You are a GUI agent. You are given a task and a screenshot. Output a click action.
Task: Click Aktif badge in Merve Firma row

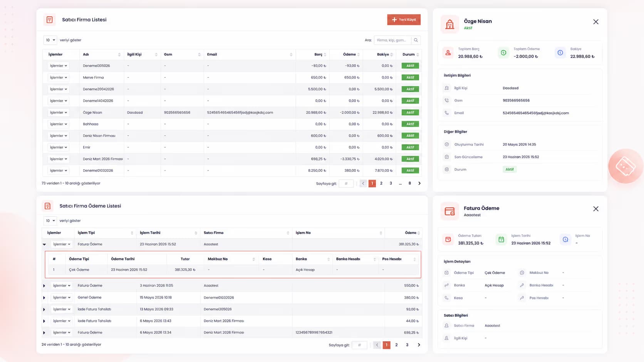point(410,77)
